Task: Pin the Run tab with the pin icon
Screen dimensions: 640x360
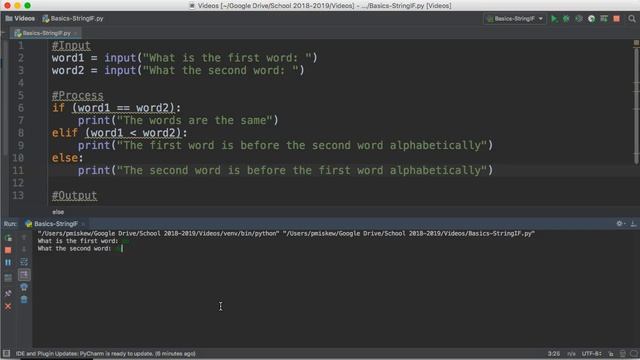Action: pyautogui.click(x=8, y=293)
